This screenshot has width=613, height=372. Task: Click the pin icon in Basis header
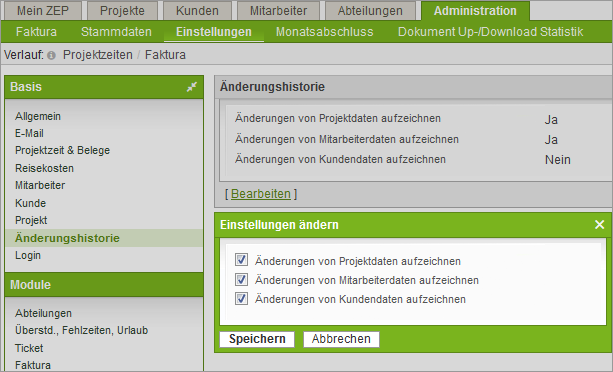click(192, 87)
